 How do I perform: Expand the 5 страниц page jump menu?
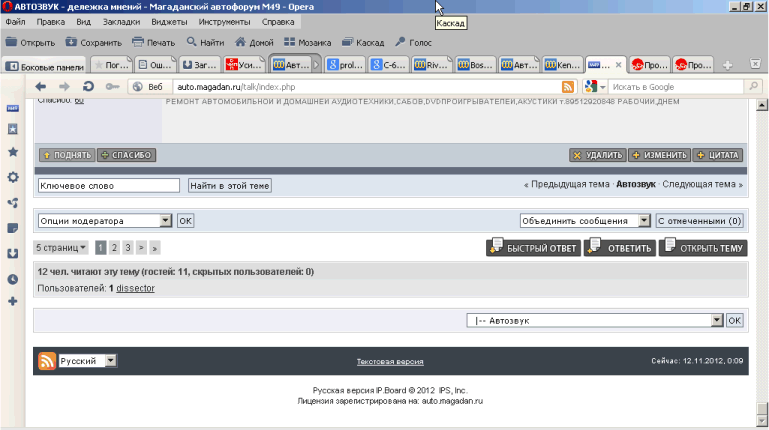point(61,247)
